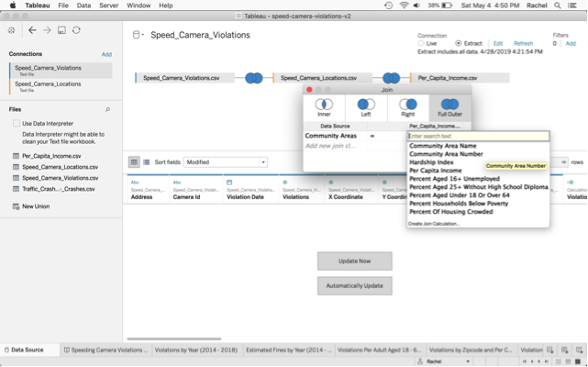Switch to metadata list view icon

click(146, 162)
